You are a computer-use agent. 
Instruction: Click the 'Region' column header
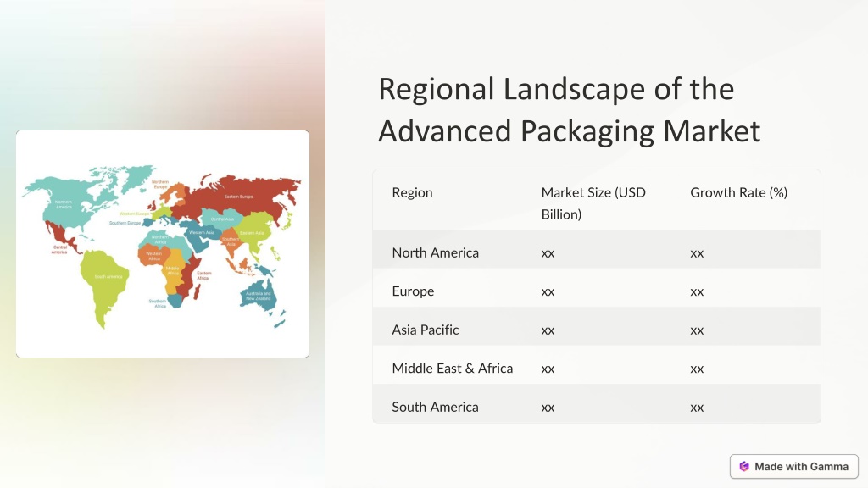click(413, 192)
